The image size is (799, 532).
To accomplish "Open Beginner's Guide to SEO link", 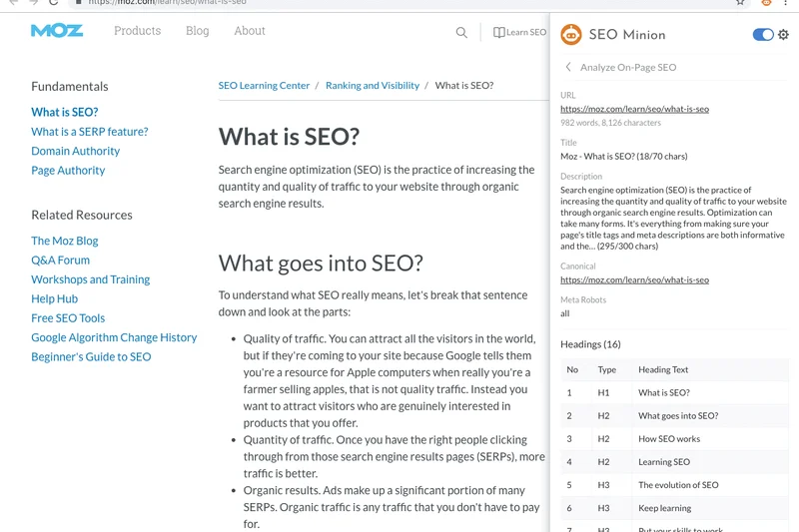I will point(91,357).
